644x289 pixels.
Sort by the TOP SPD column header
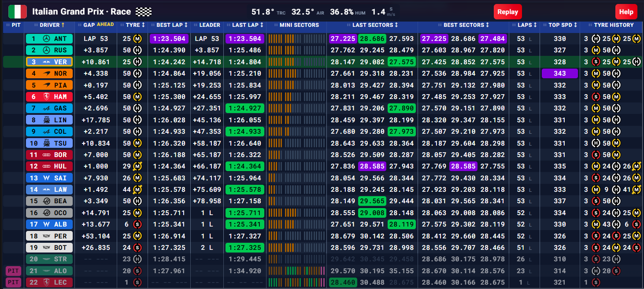coord(560,25)
